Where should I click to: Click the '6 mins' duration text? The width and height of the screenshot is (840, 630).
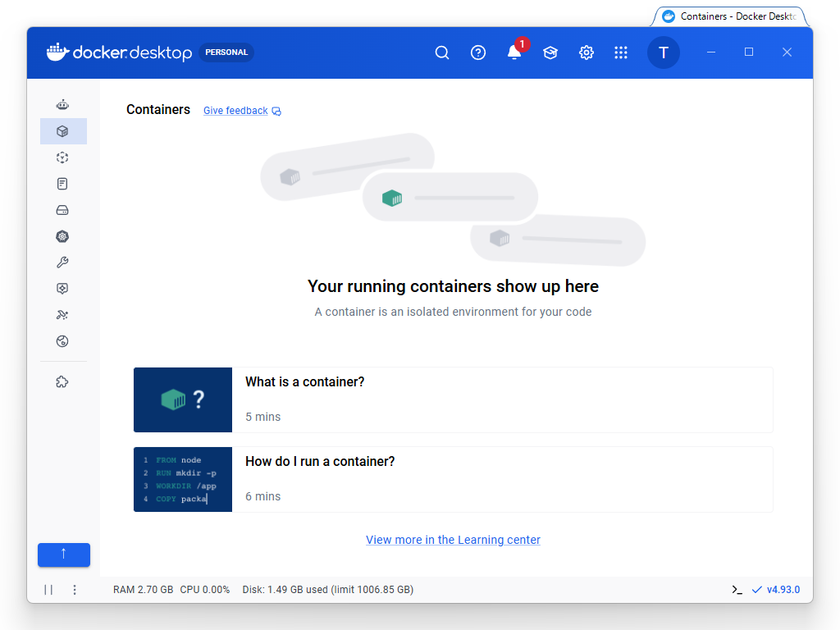pyautogui.click(x=263, y=496)
